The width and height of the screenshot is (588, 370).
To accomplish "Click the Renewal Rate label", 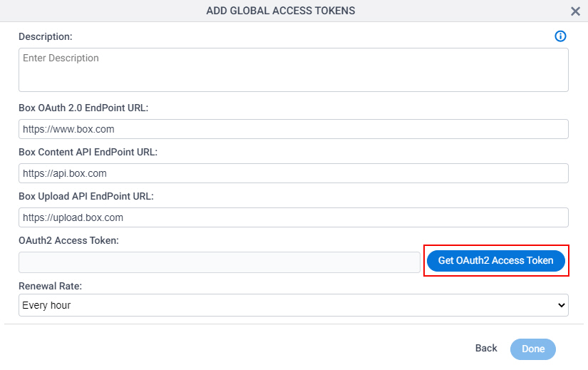I will (x=51, y=286).
